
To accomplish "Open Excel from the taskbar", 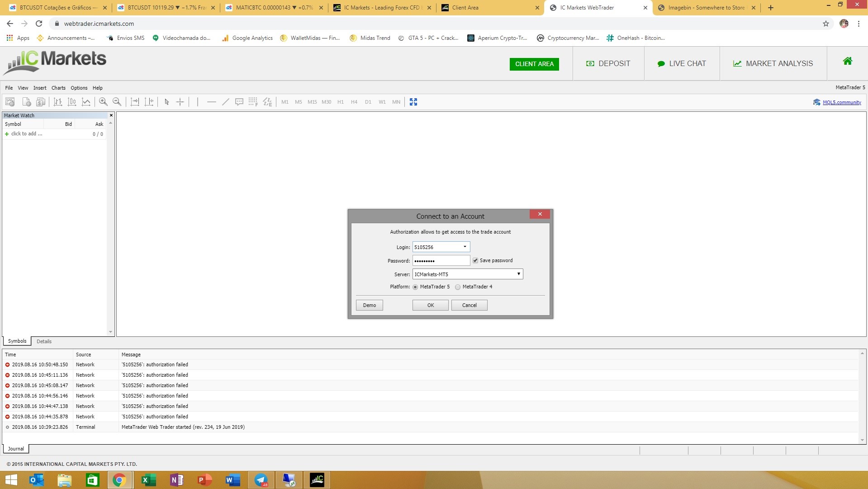I will tap(148, 480).
